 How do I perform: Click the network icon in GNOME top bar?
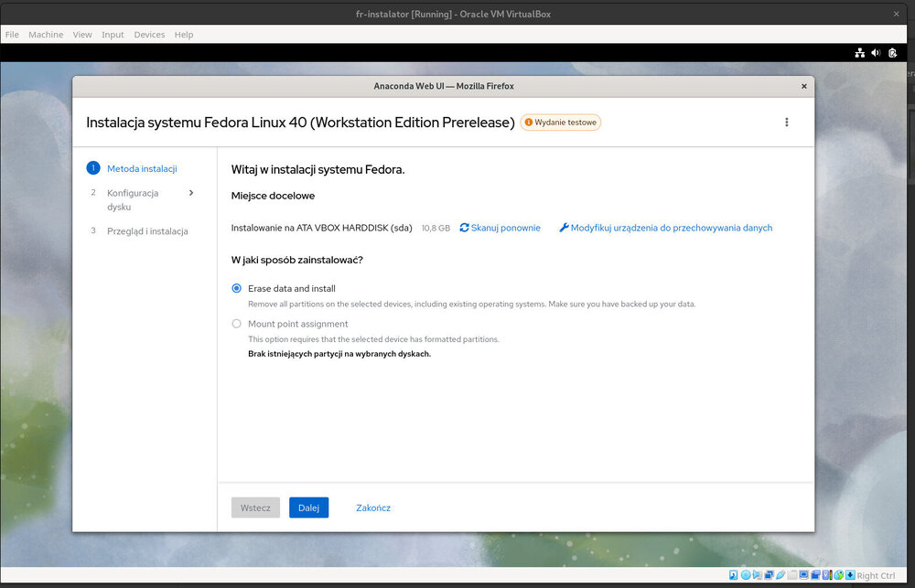tap(859, 53)
